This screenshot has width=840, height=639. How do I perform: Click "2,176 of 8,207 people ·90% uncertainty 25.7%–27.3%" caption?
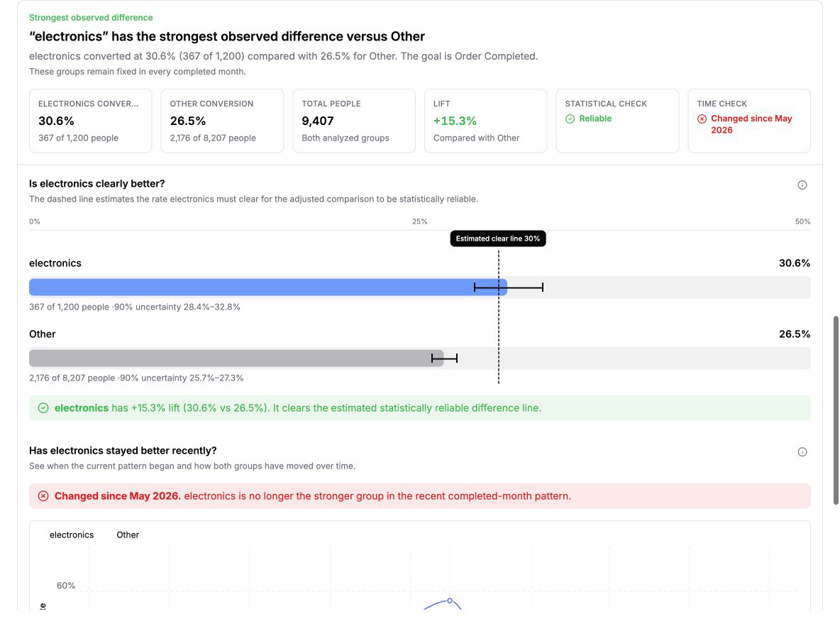click(136, 378)
